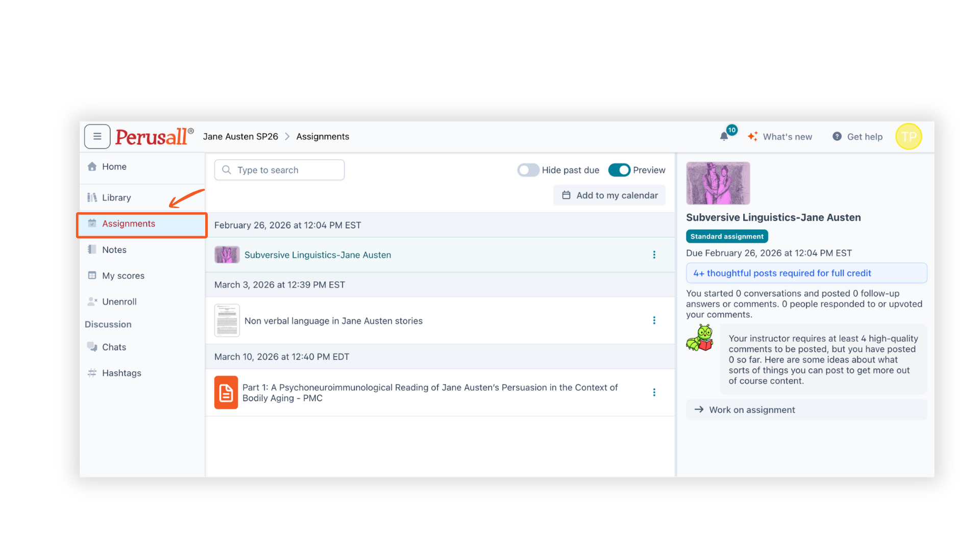Select Assignments in the sidebar
The width and height of the screenshot is (980, 551).
coord(142,224)
